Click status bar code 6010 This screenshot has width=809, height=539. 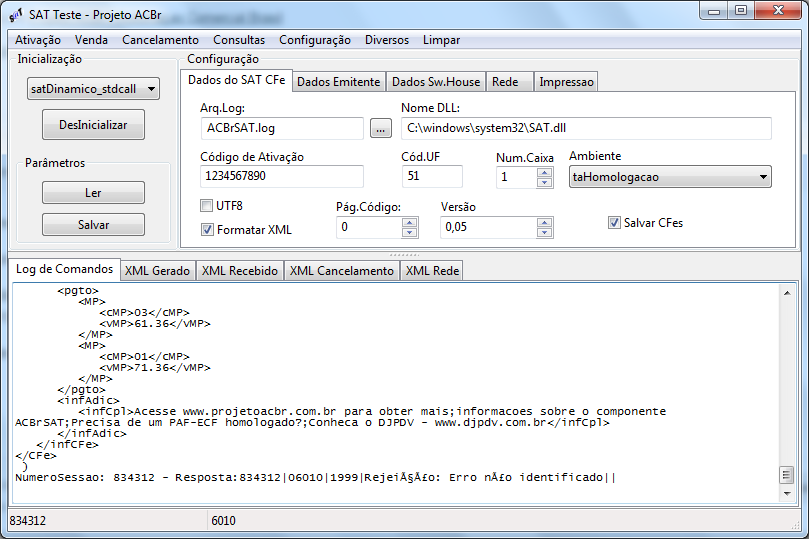pyautogui.click(x=223, y=521)
